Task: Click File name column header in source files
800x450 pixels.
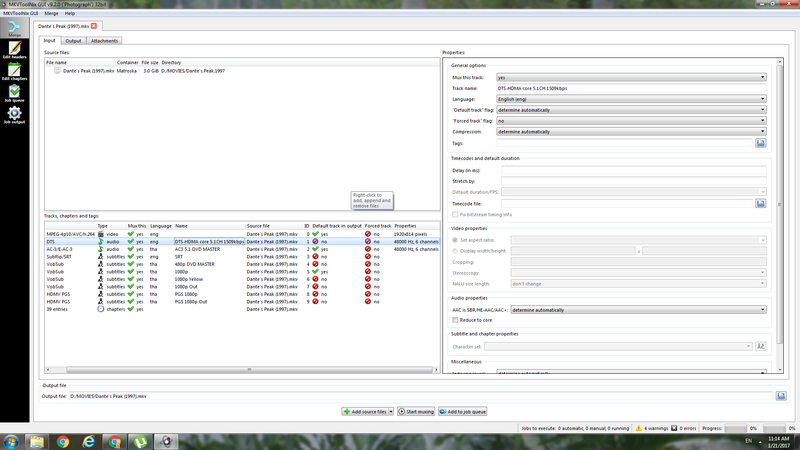Action: click(56, 62)
